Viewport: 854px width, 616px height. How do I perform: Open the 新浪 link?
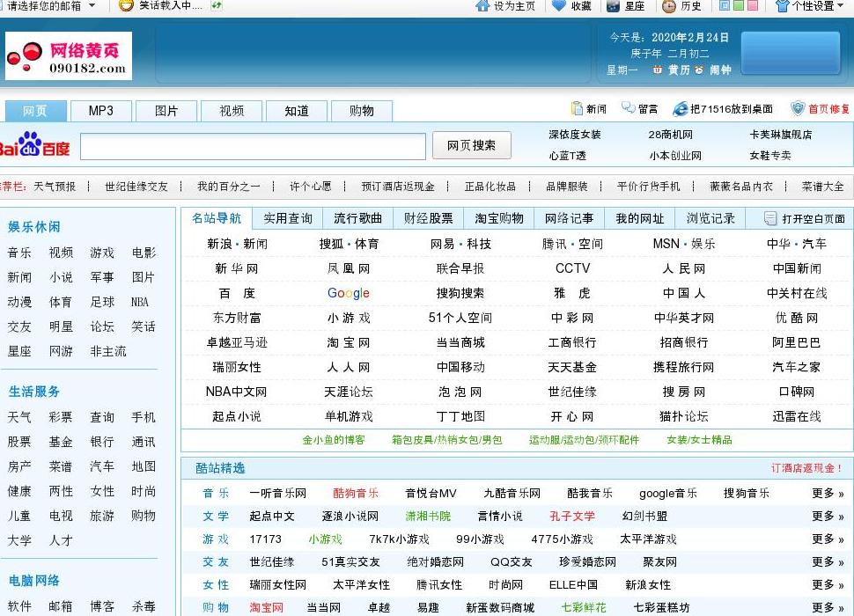(219, 244)
